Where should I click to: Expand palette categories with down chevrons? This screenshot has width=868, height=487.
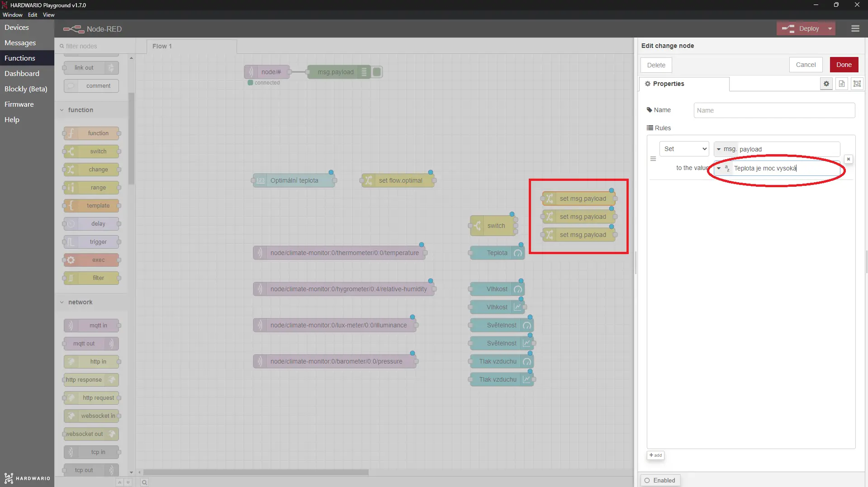coord(128,482)
